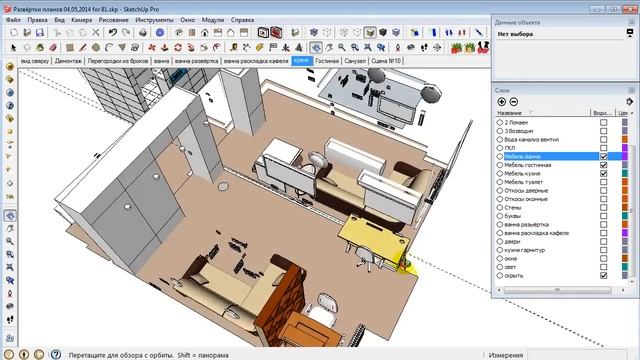Select the Circle drawing tool
The image size is (640, 360).
96,48
